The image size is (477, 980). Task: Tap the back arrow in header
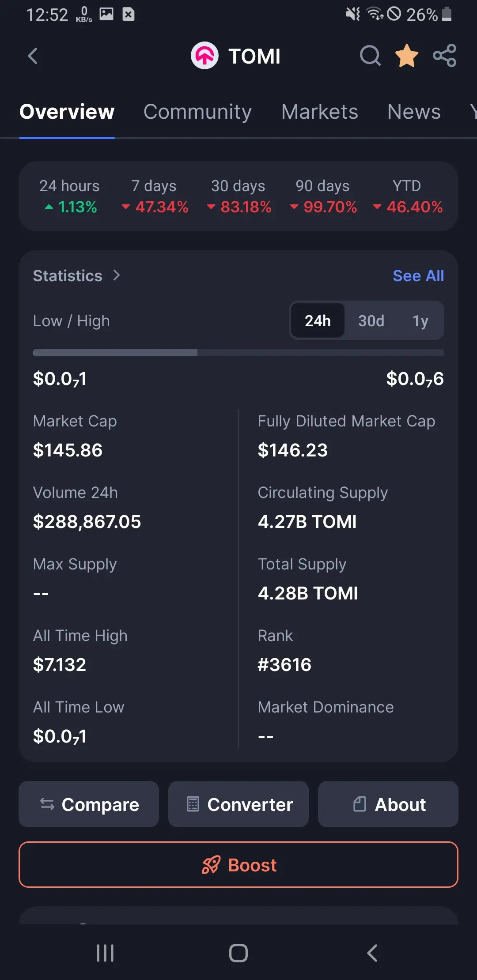[x=33, y=56]
